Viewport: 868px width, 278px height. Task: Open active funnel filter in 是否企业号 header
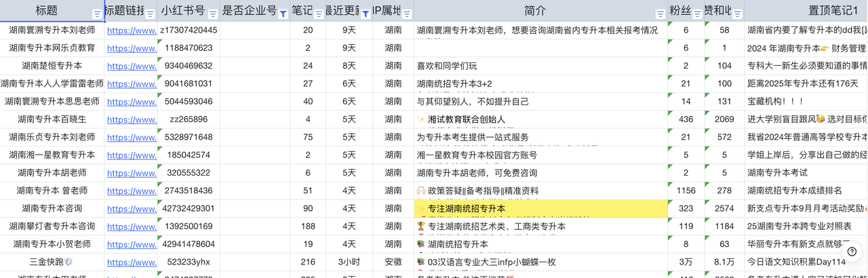tap(283, 14)
